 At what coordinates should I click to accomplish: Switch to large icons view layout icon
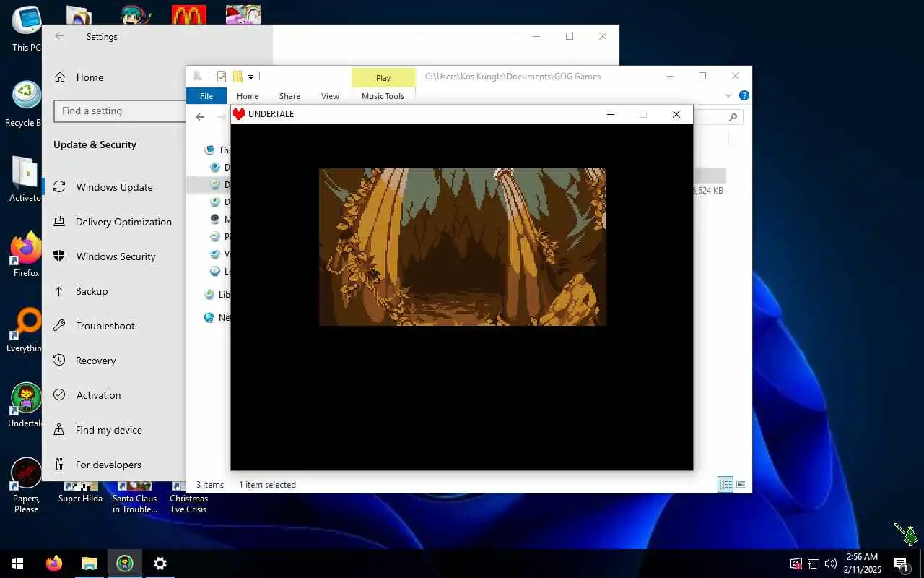click(x=741, y=485)
